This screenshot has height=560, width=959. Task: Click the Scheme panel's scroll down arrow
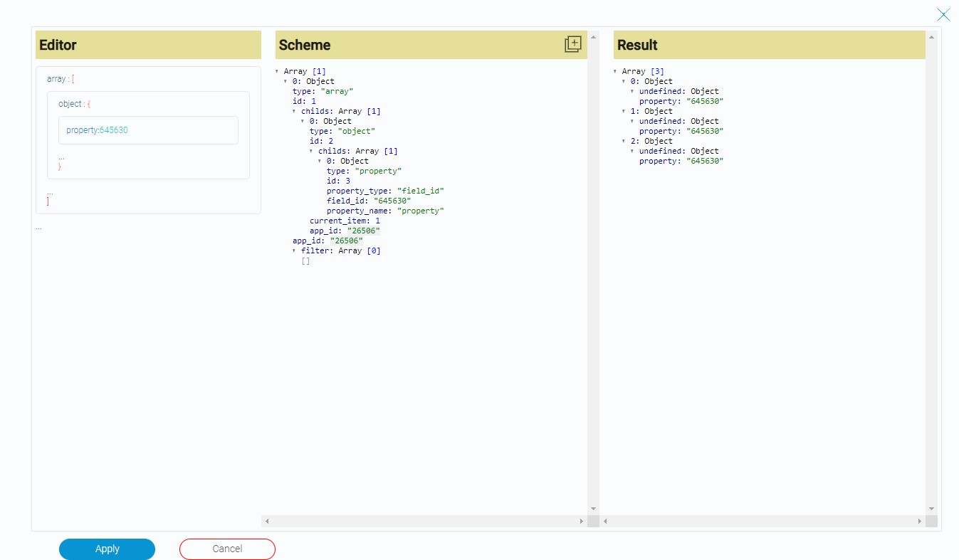(593, 509)
